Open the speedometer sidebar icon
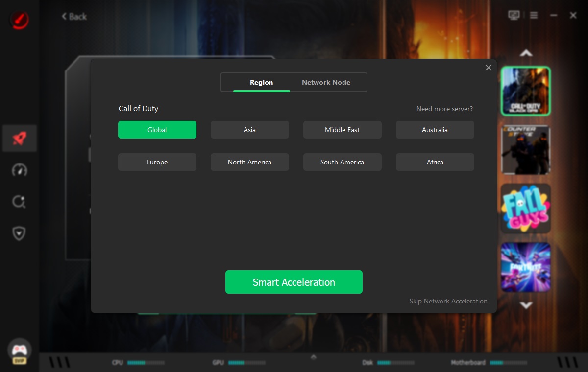 pyautogui.click(x=19, y=170)
